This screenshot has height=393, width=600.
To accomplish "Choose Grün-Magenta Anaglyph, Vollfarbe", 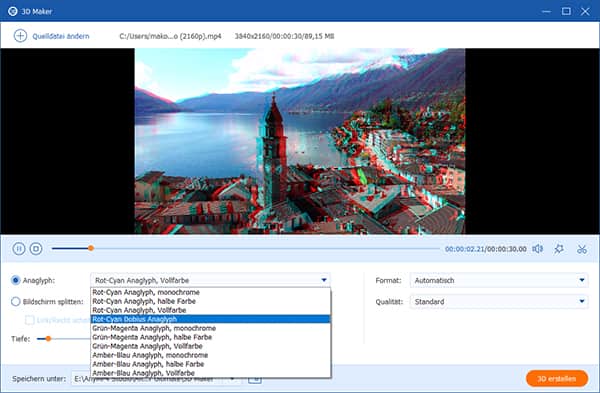I will point(210,346).
